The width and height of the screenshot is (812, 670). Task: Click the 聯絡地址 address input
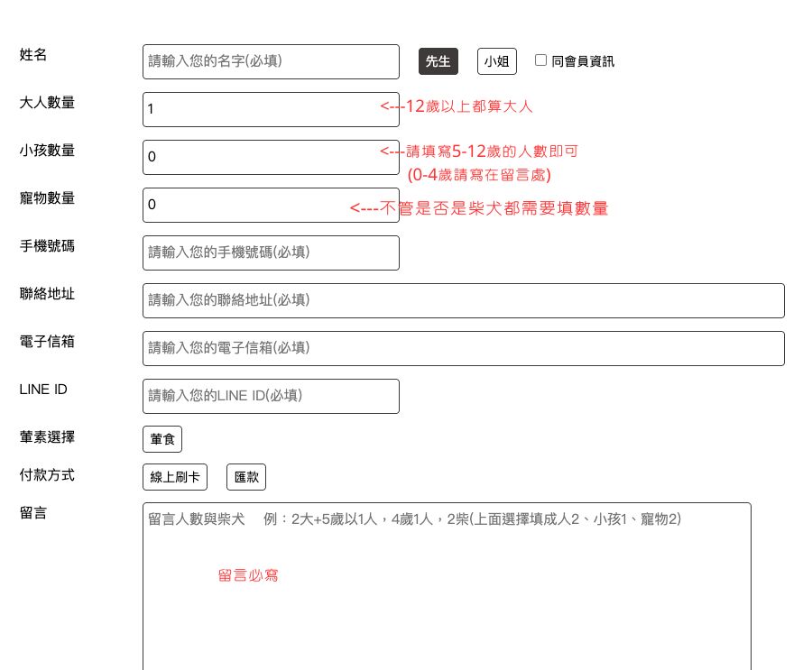[463, 300]
